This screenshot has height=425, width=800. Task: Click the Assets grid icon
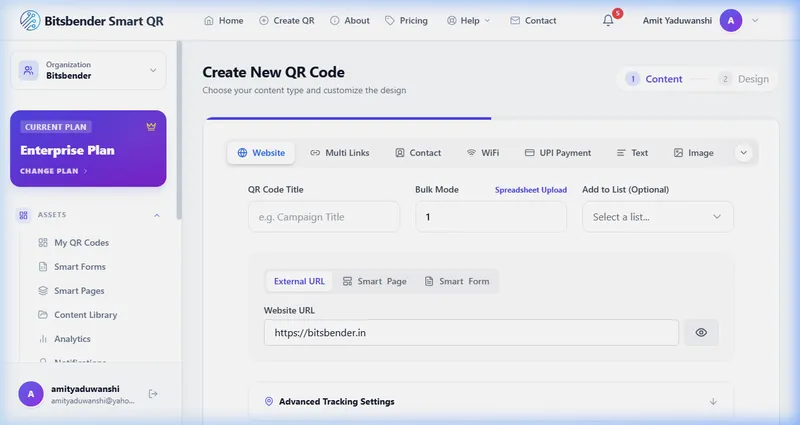pos(23,215)
